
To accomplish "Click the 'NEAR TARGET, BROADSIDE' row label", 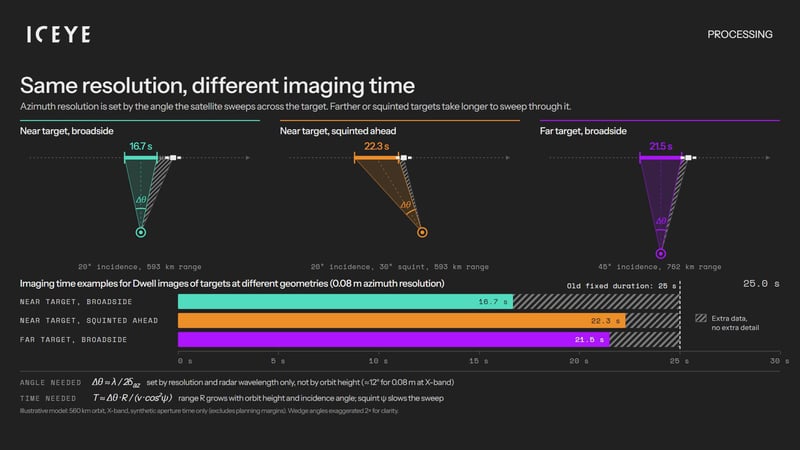I will 76,302.
